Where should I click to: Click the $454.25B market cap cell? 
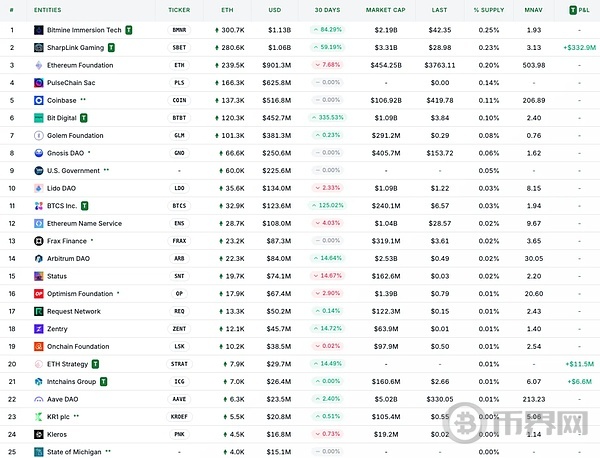(386, 65)
